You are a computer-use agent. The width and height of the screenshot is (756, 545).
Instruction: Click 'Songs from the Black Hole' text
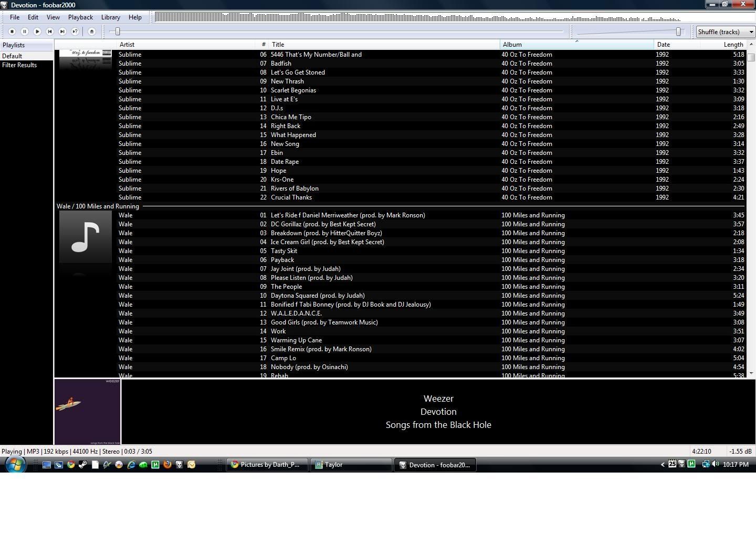tap(438, 425)
